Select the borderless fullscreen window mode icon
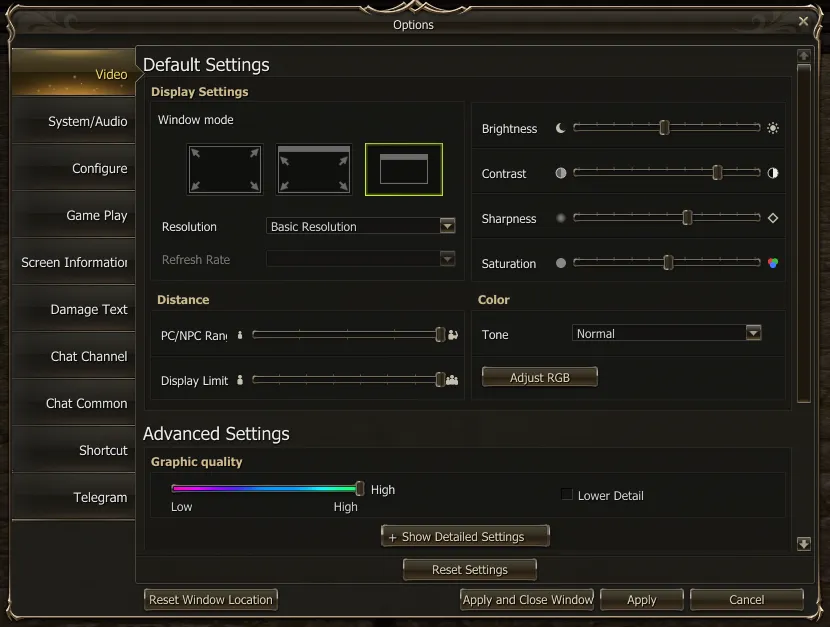This screenshot has height=627, width=830. point(314,169)
